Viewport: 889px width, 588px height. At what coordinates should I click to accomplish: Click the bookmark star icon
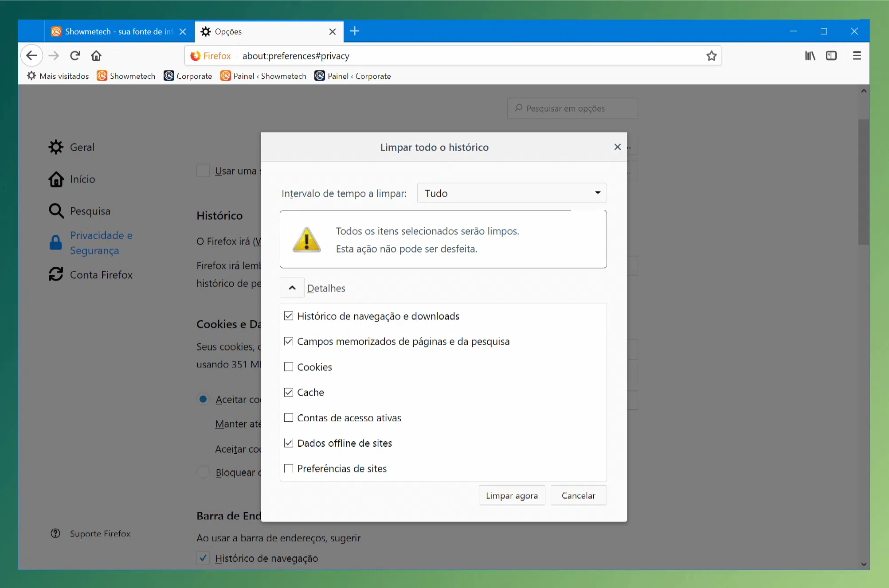711,56
